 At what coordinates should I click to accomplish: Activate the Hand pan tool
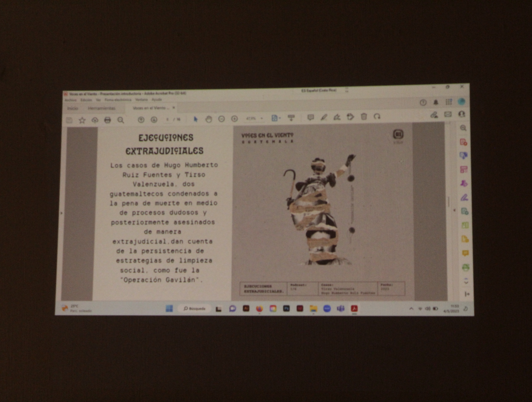point(209,119)
